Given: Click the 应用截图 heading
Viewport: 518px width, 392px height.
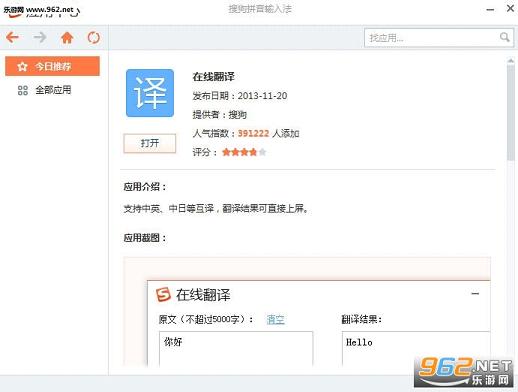Looking at the screenshot, I should (145, 238).
